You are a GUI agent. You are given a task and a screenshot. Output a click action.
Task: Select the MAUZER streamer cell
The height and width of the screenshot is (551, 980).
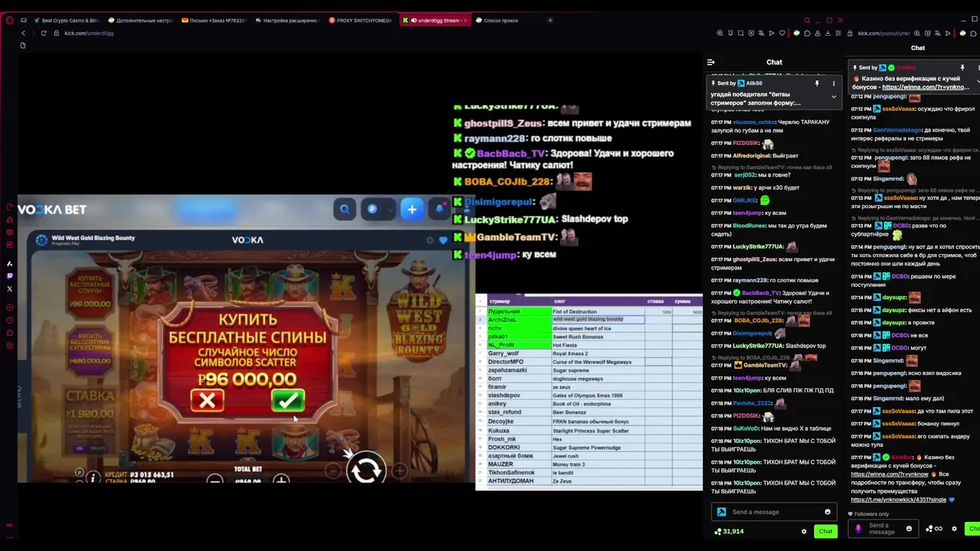click(519, 464)
